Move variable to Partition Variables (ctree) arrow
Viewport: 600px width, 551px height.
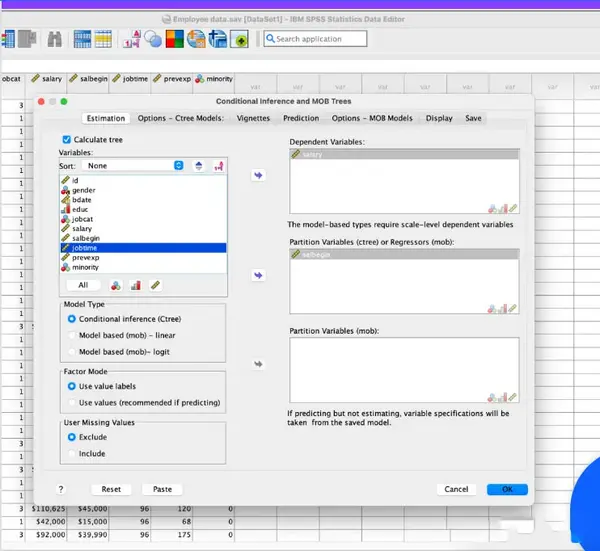[258, 276]
